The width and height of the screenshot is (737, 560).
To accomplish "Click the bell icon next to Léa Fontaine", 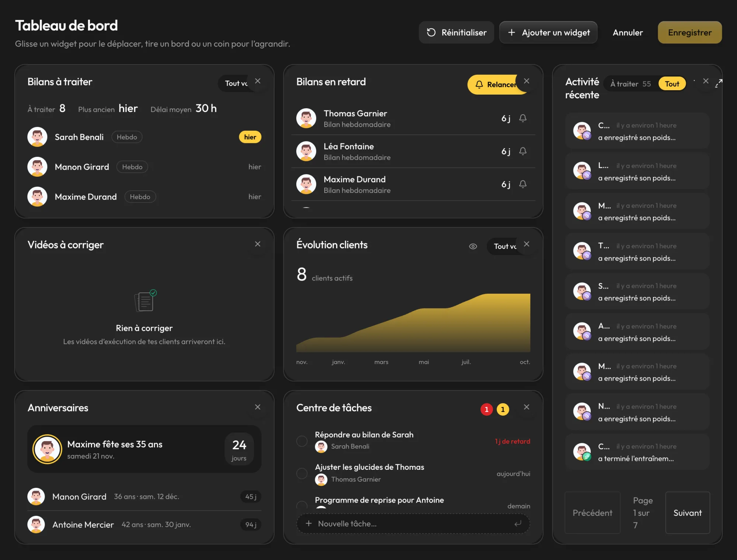I will (523, 151).
